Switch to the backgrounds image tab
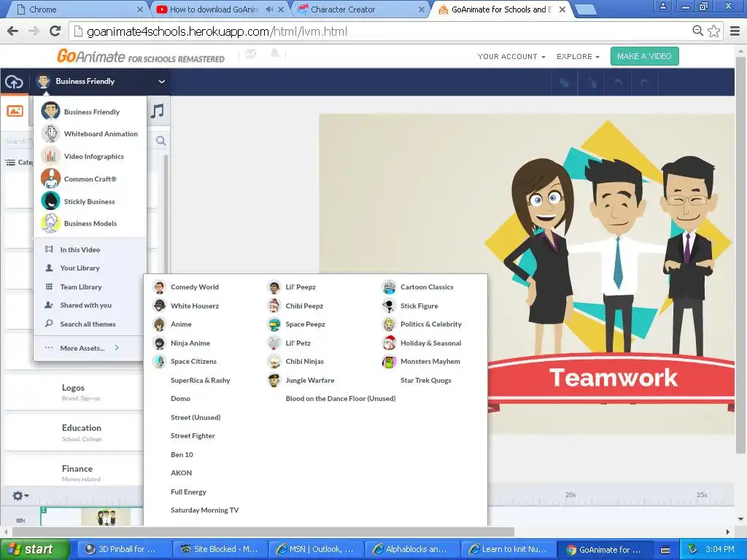 click(15, 111)
